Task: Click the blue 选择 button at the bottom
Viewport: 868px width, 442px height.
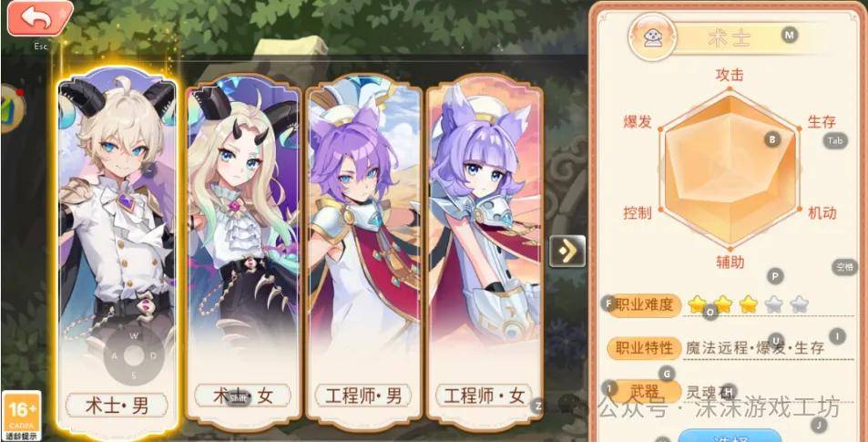Action: (x=730, y=436)
